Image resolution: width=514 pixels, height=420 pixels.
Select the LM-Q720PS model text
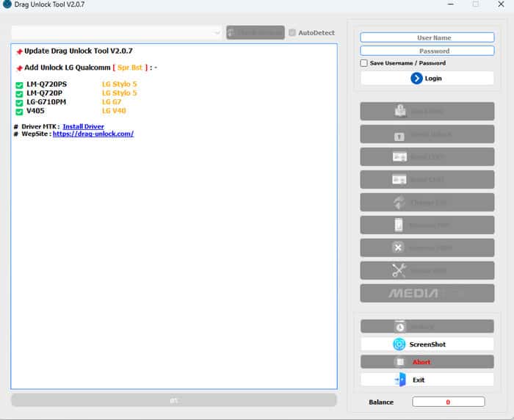pyautogui.click(x=46, y=84)
